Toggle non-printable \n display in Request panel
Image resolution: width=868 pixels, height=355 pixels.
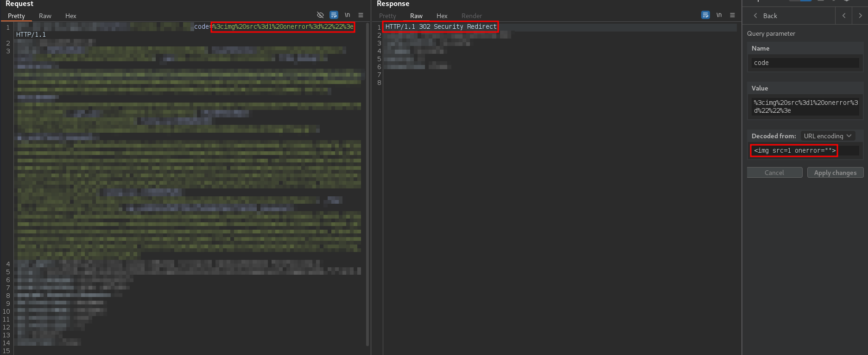pos(347,15)
